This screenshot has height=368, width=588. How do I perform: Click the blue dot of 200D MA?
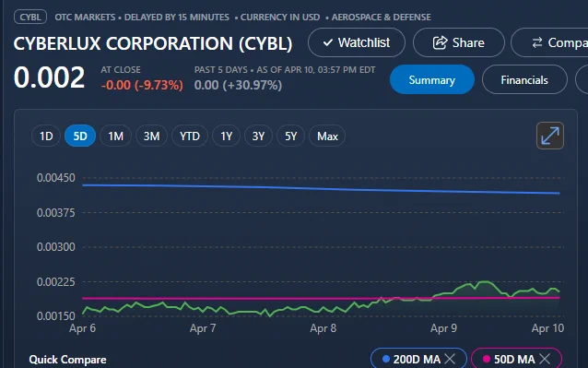pos(386,359)
